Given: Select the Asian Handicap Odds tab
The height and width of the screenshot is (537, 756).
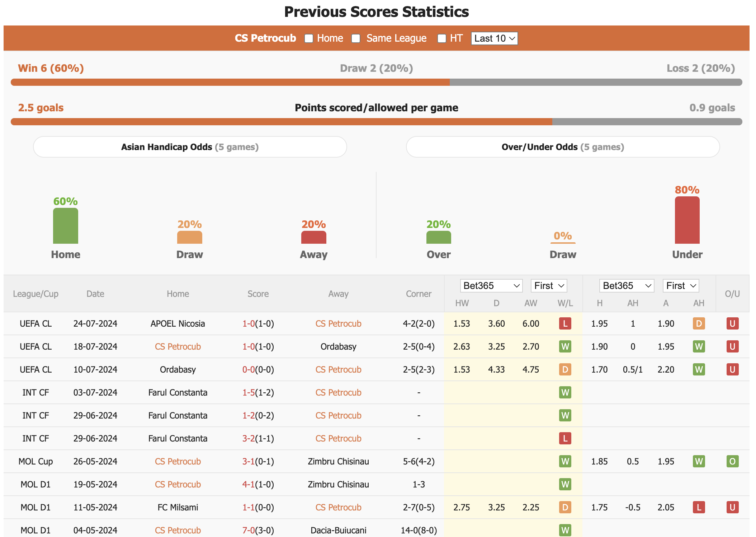Looking at the screenshot, I should (190, 147).
